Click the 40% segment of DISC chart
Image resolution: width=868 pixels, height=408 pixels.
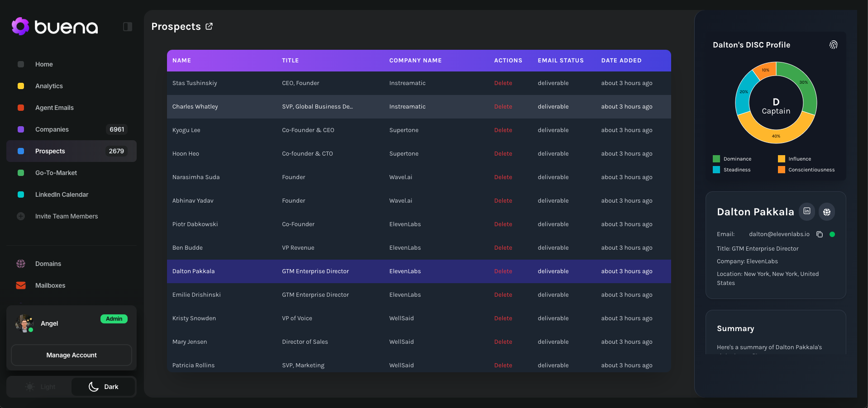pos(776,136)
